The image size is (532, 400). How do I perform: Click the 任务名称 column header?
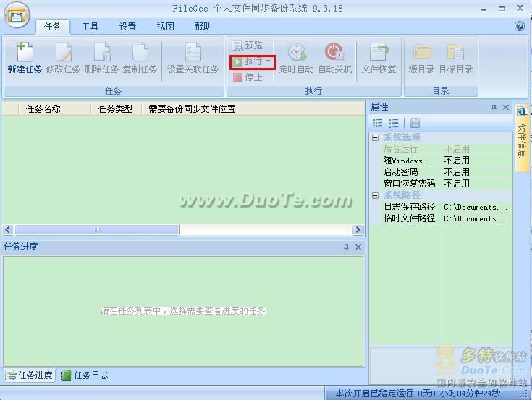click(x=54, y=108)
